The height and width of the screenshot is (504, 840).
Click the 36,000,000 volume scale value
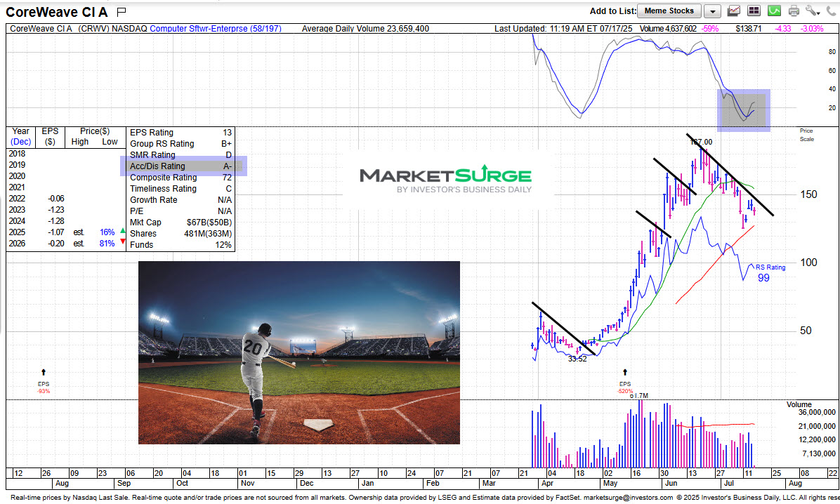coord(816,412)
